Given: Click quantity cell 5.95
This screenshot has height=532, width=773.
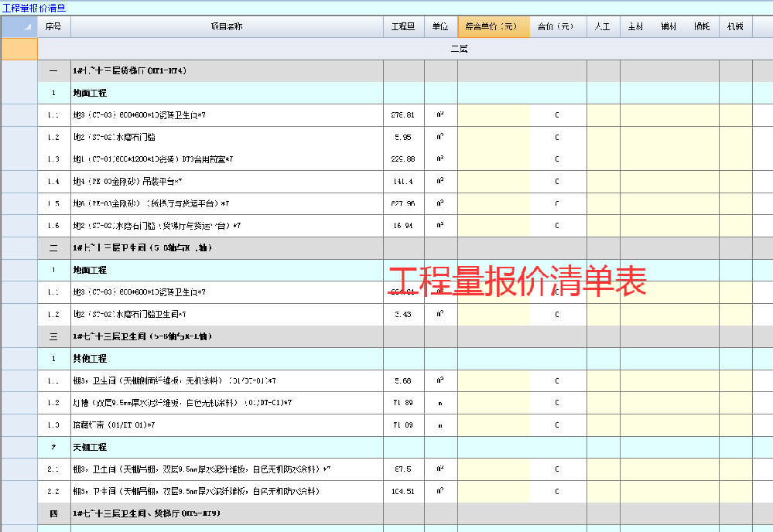Looking at the screenshot, I should pos(403,138).
